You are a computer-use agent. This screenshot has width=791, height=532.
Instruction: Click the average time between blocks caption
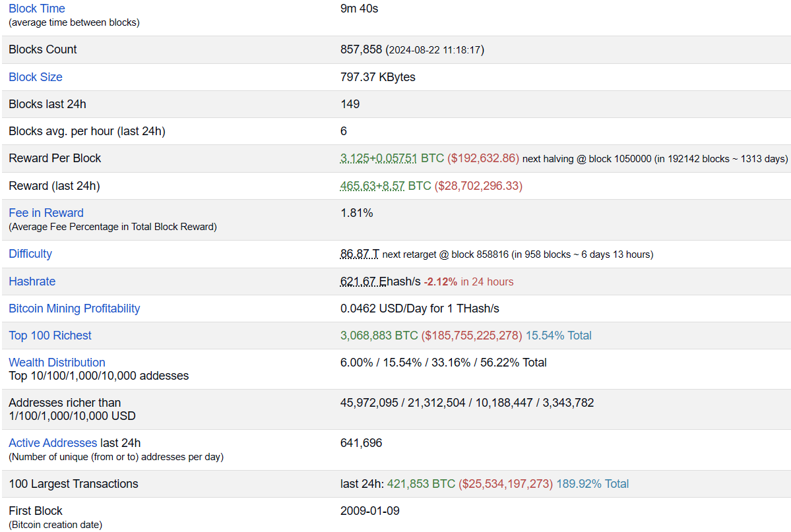click(x=74, y=22)
